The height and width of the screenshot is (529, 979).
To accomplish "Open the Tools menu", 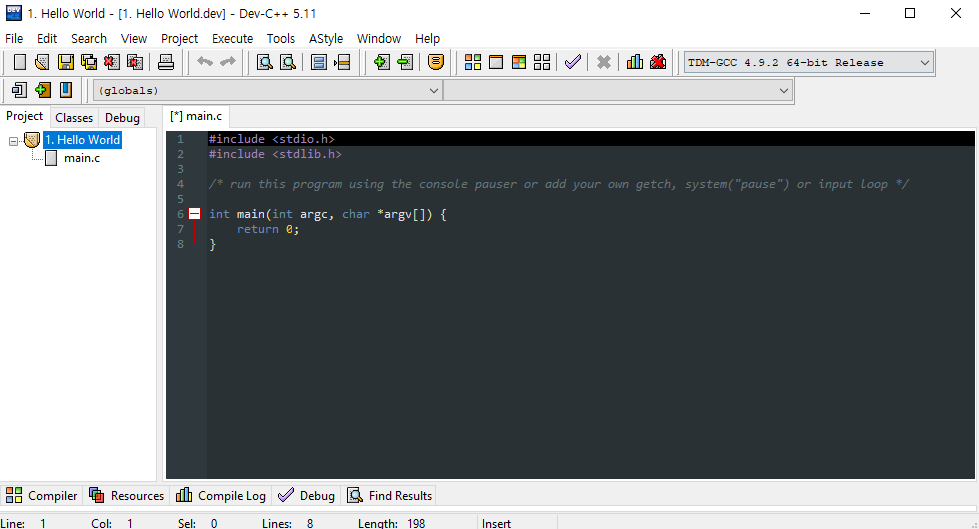I will click(x=280, y=39).
